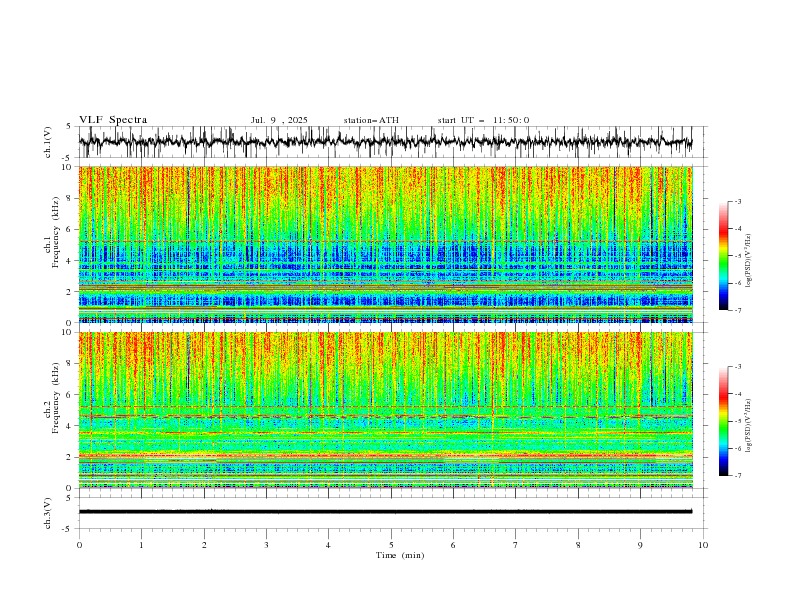Select the date label "Jul. 9 , 2025"

[x=279, y=120]
